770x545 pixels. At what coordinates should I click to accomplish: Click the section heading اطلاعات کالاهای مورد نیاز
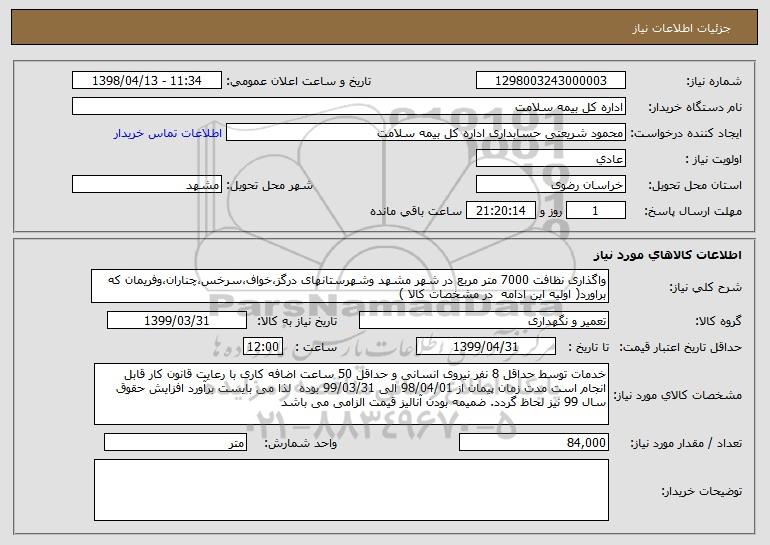click(x=667, y=255)
